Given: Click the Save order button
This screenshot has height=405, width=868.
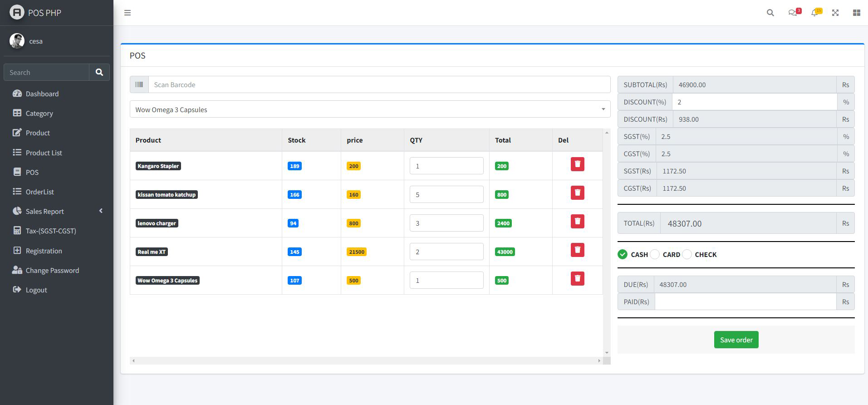Looking at the screenshot, I should (736, 340).
